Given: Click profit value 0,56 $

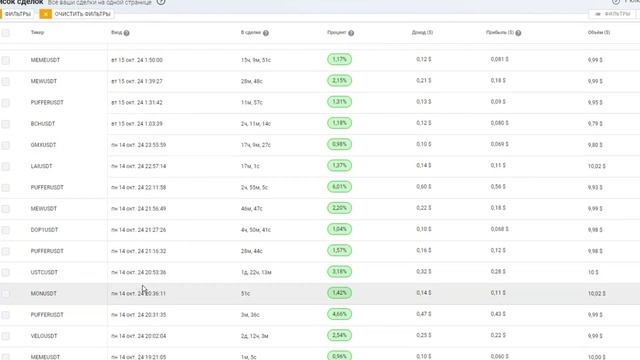Looking at the screenshot, I should (x=498, y=187).
